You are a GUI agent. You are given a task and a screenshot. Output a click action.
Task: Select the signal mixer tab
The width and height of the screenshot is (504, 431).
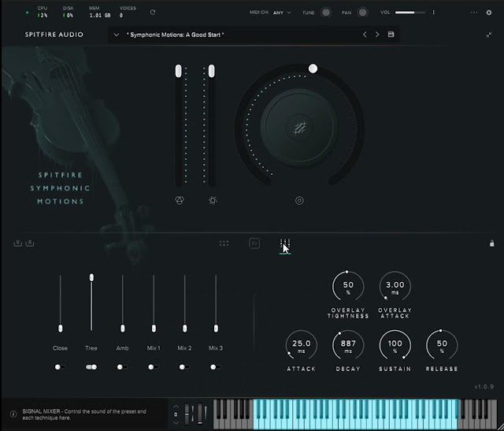pyautogui.click(x=285, y=244)
